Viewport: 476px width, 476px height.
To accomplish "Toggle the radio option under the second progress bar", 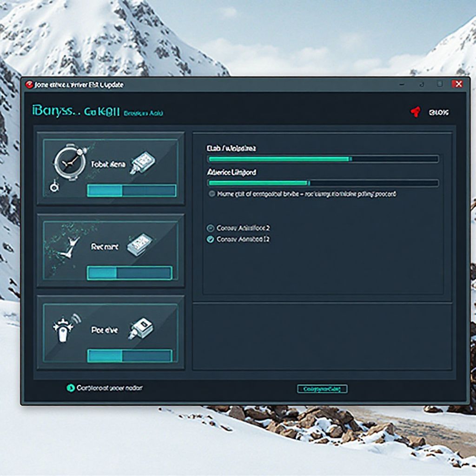I will 212,194.
